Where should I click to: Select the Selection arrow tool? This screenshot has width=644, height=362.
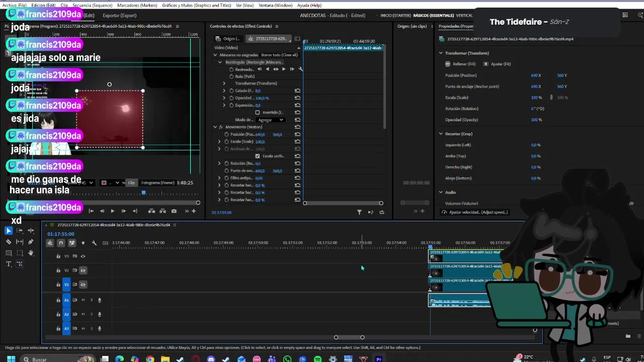(9, 231)
